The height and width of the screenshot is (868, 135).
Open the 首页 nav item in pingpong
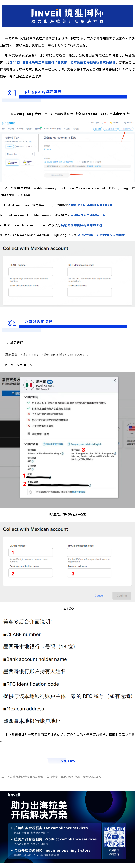(x=4, y=129)
